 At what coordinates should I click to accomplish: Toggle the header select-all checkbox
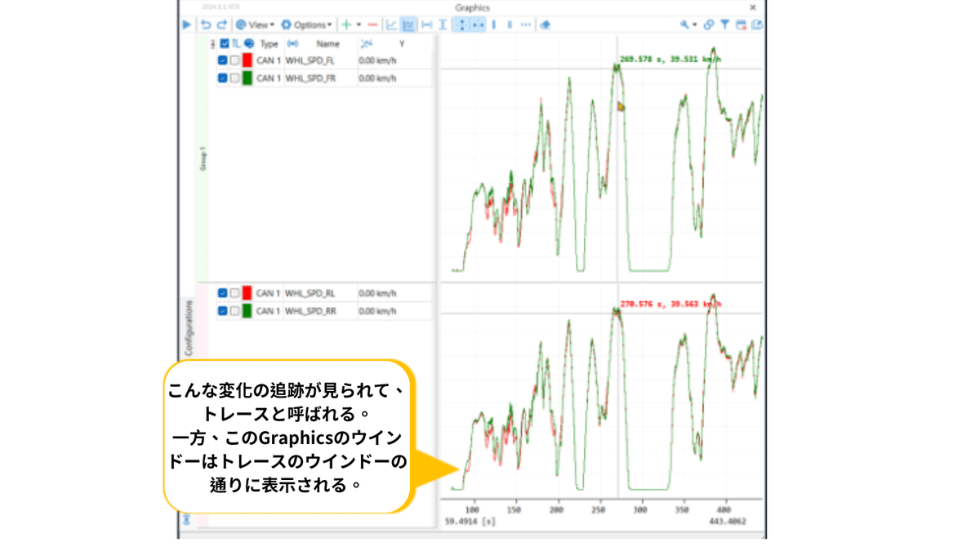point(224,44)
